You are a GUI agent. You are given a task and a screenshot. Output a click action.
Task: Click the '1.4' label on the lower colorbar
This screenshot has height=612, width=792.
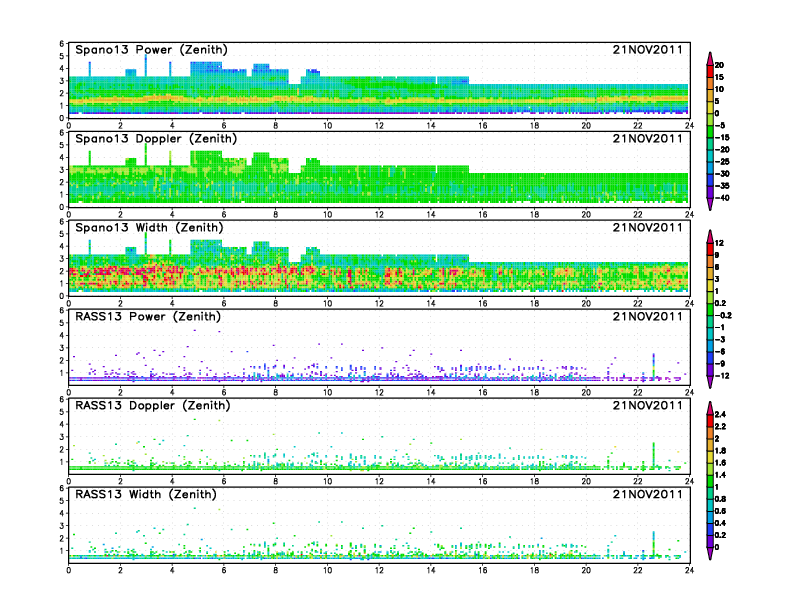point(720,475)
